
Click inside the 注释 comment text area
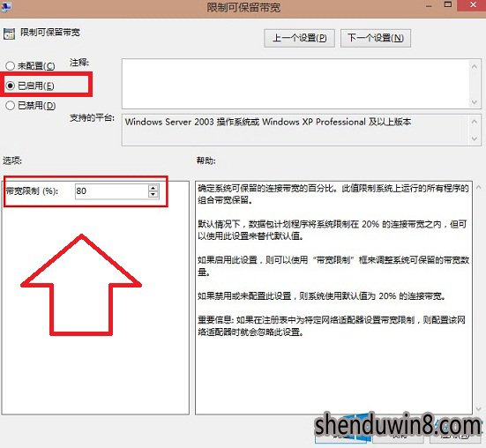point(295,84)
